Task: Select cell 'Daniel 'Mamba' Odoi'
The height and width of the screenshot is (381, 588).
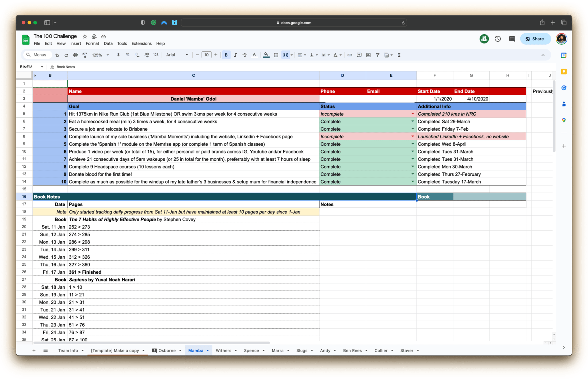Action: (193, 99)
